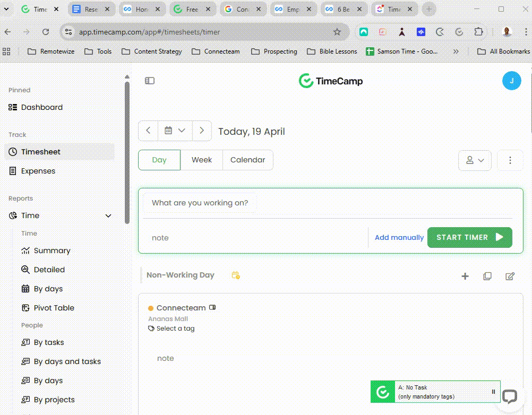Open the apps grid icon in bookmarks bar
The image size is (532, 415).
tap(6, 51)
